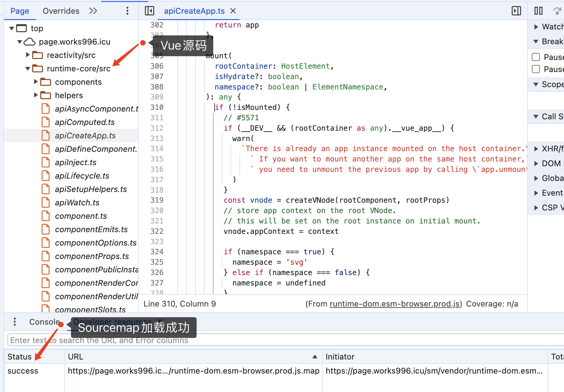Open apiAsyncComponent file in the tree

97,109
